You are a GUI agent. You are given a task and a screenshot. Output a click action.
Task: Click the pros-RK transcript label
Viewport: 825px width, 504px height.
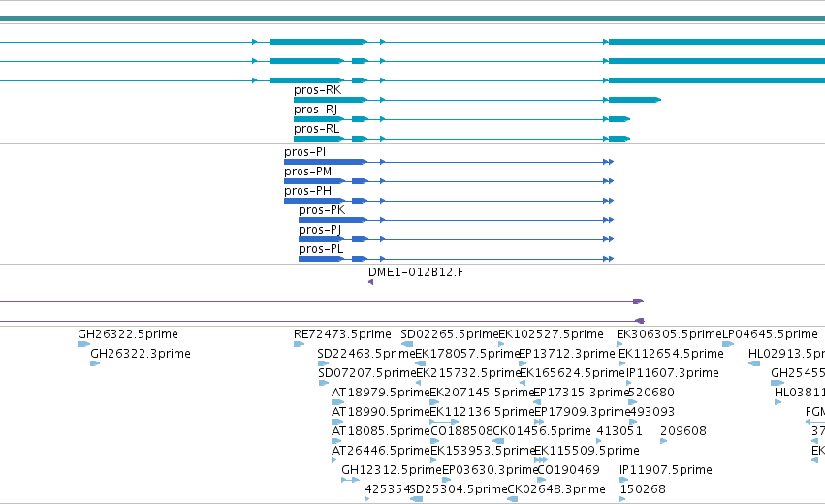click(x=317, y=90)
